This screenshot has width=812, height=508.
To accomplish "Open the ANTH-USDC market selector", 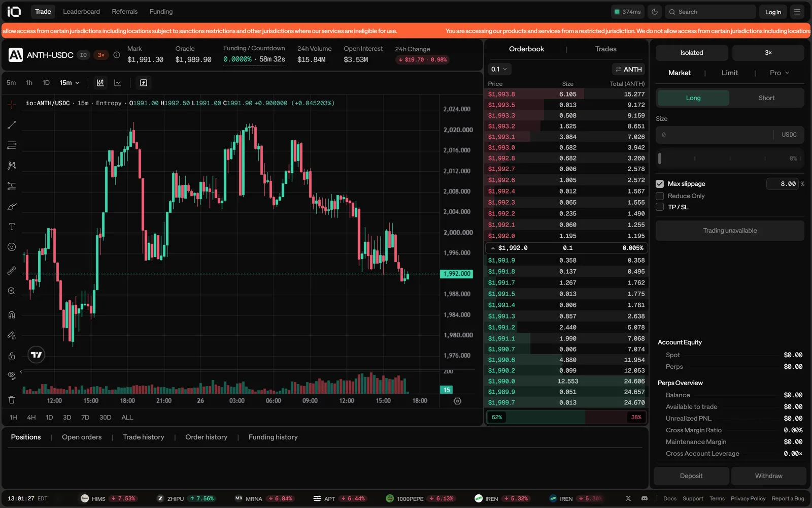I will pos(50,55).
